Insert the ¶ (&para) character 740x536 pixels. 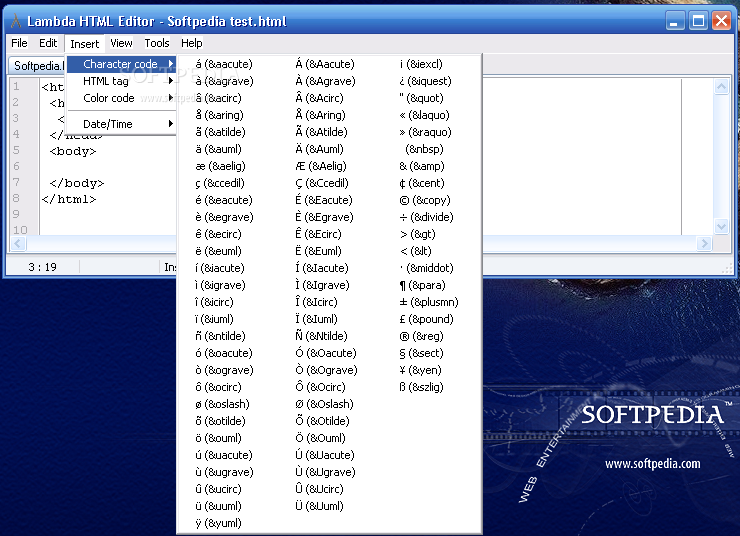422,285
